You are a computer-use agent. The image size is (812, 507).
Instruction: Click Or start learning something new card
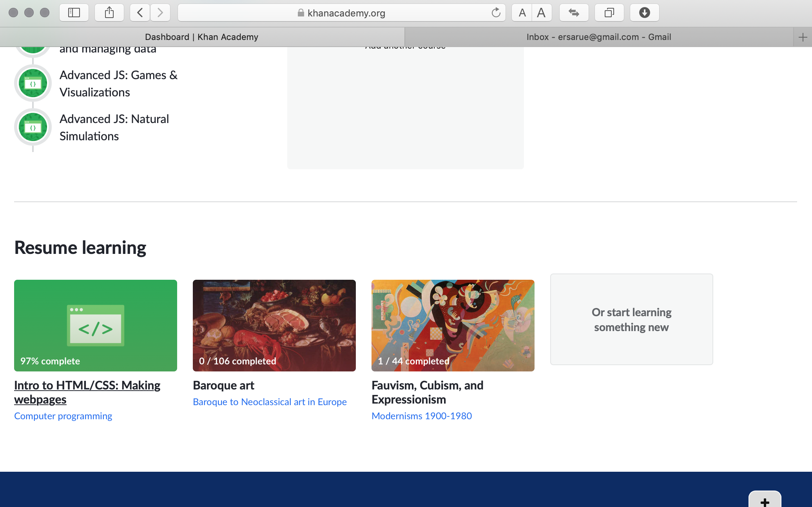point(631,319)
